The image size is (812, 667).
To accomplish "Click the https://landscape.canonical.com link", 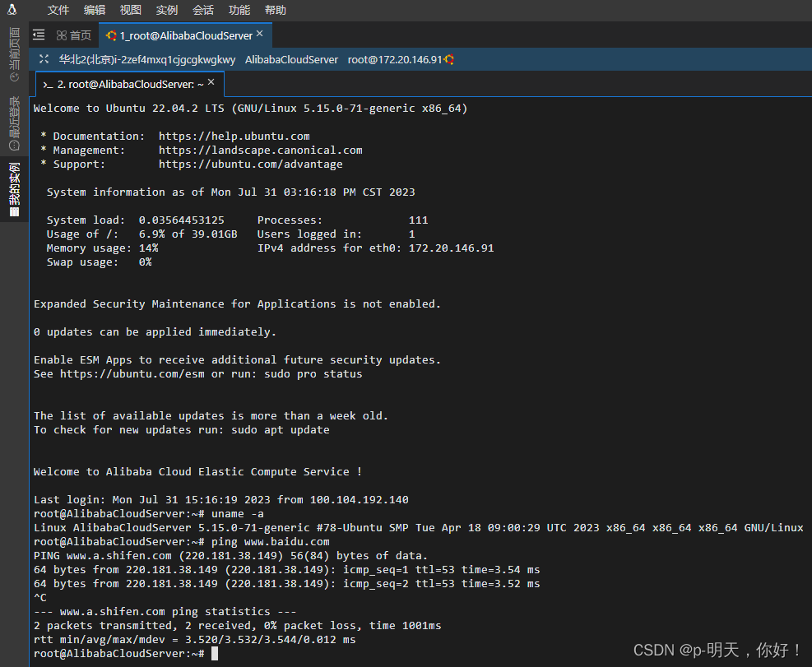I will point(261,151).
